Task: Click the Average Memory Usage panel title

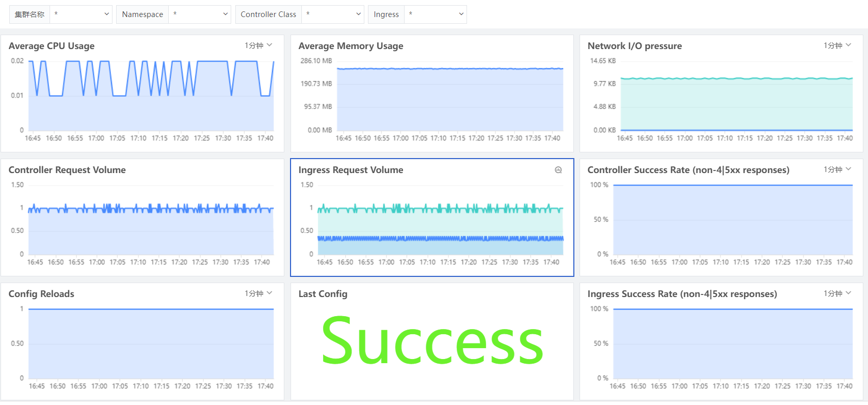Action: click(x=351, y=46)
